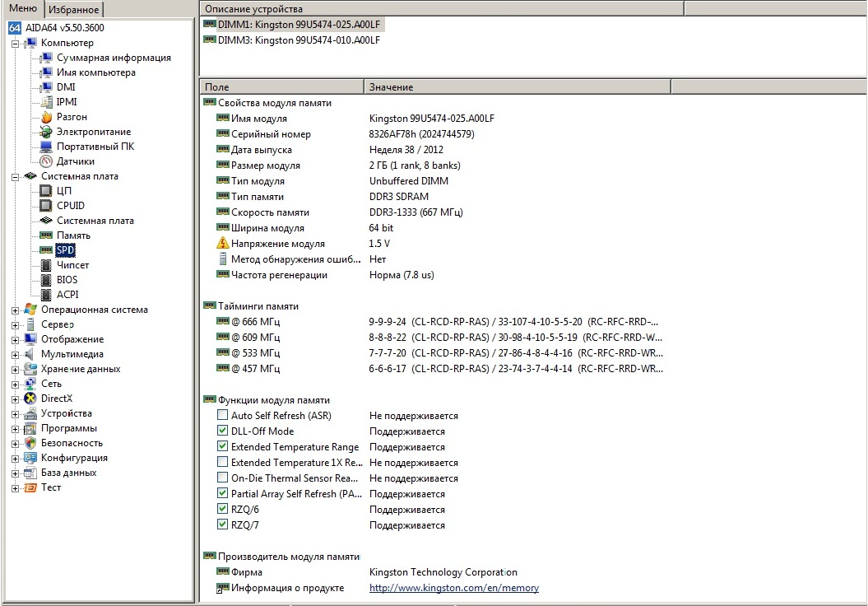Image resolution: width=868 pixels, height=606 pixels.
Task: Collapse the Системная плата parent node
Action: click(x=16, y=177)
